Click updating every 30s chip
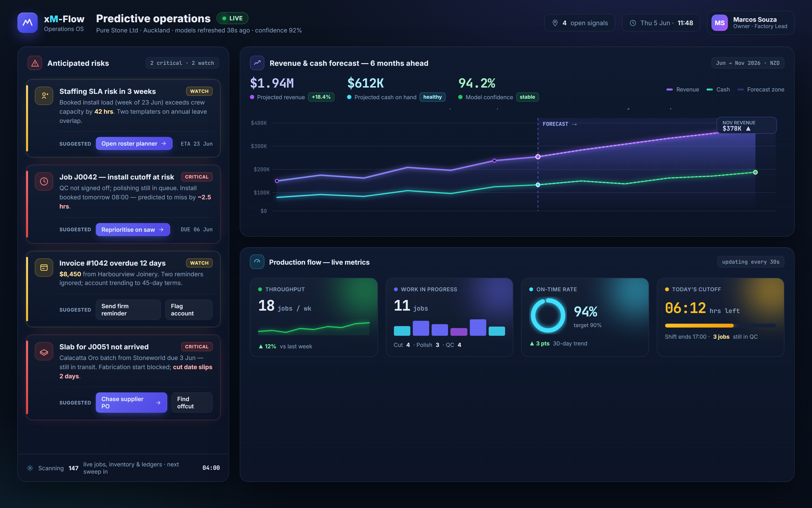This screenshot has width=812, height=508. pyautogui.click(x=751, y=262)
